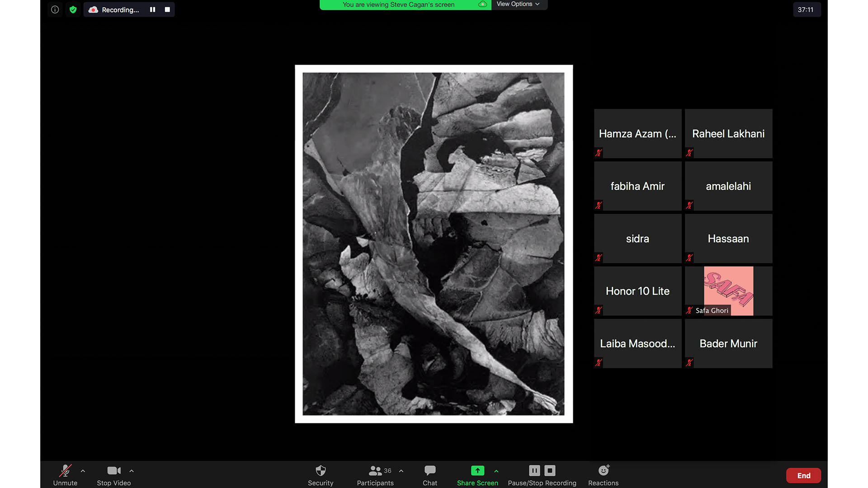Click muted mic icon on Raheel Lakhani tile
The height and width of the screenshot is (488, 868).
[x=689, y=153]
